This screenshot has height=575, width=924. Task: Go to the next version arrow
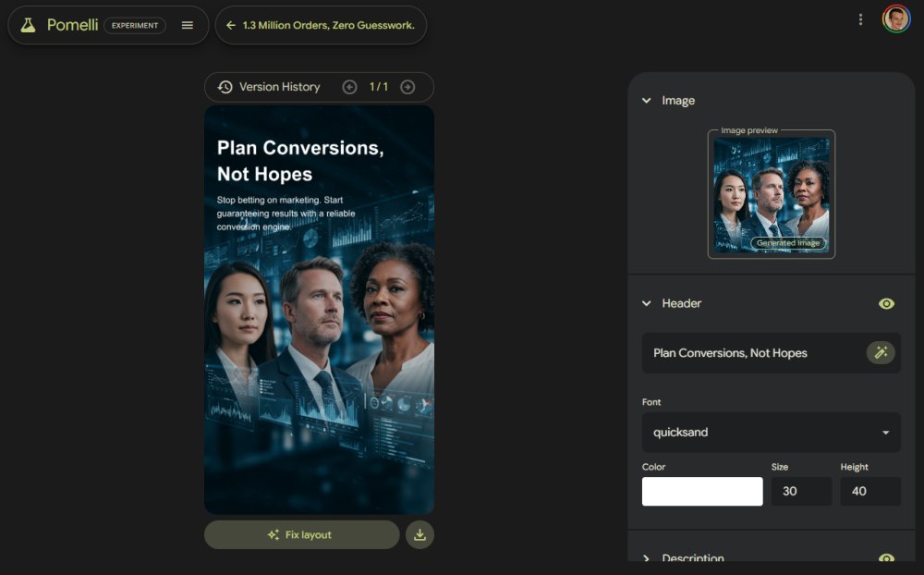point(407,87)
